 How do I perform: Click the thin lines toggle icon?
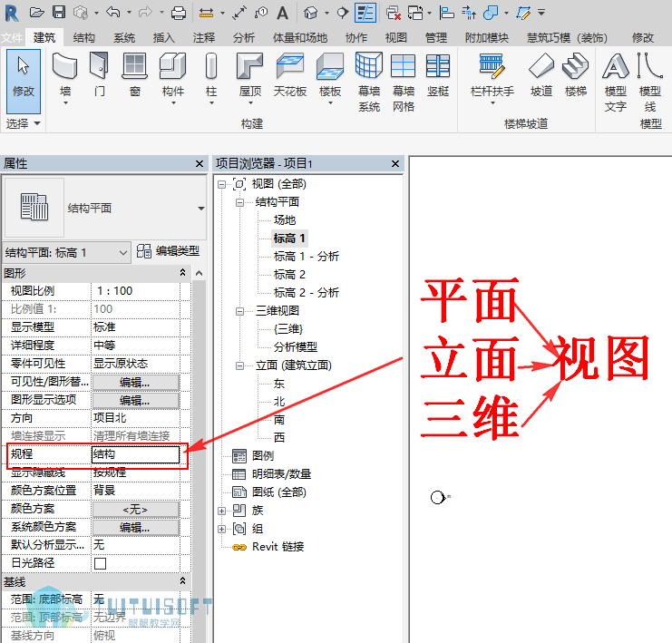point(365,13)
